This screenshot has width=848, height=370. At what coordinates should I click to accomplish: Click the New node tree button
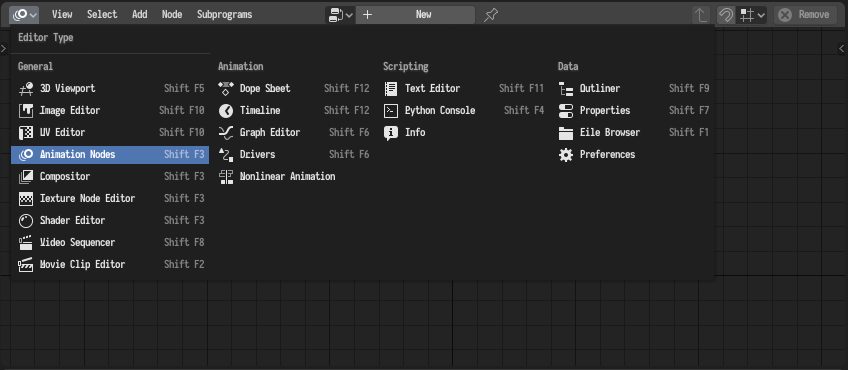[415, 15]
